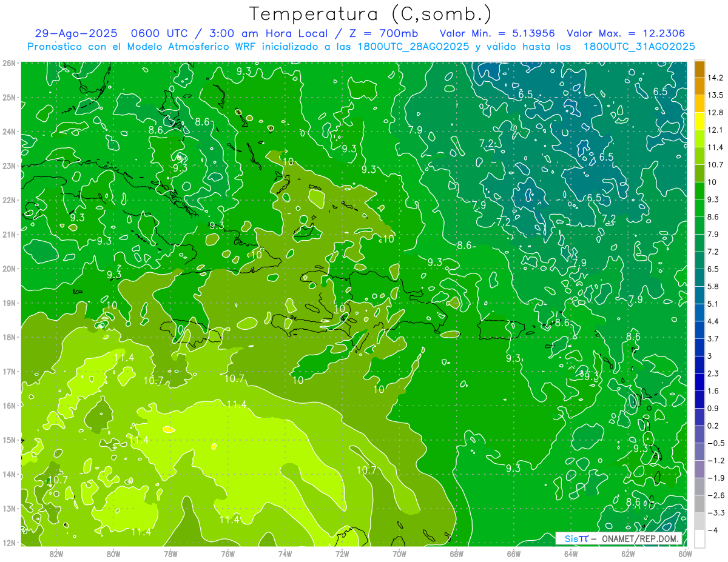Viewport: 728px width, 562px height.
Task: Click the title 'Temperatura (C,somb.)'
Action: (371, 14)
